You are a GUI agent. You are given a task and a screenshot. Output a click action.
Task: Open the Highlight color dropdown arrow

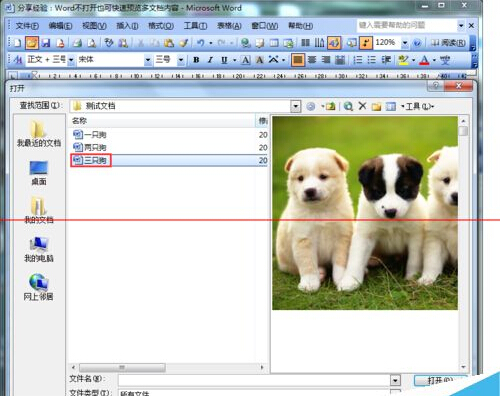pyautogui.click(x=413, y=60)
